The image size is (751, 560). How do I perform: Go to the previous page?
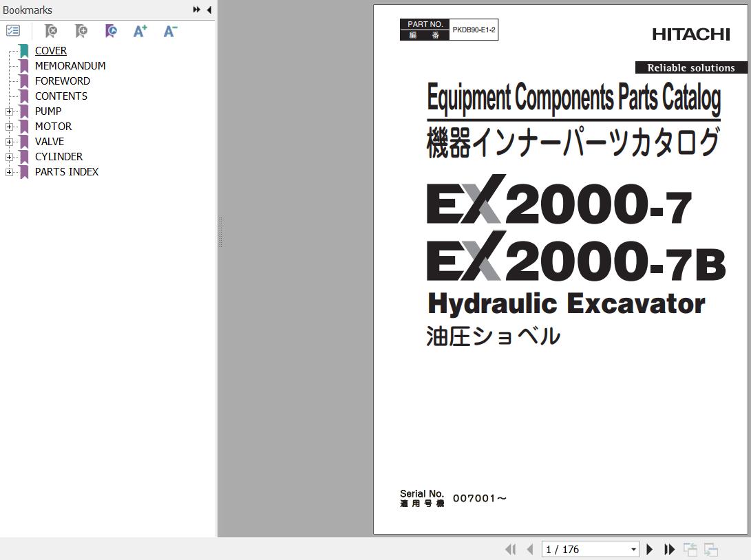point(530,549)
